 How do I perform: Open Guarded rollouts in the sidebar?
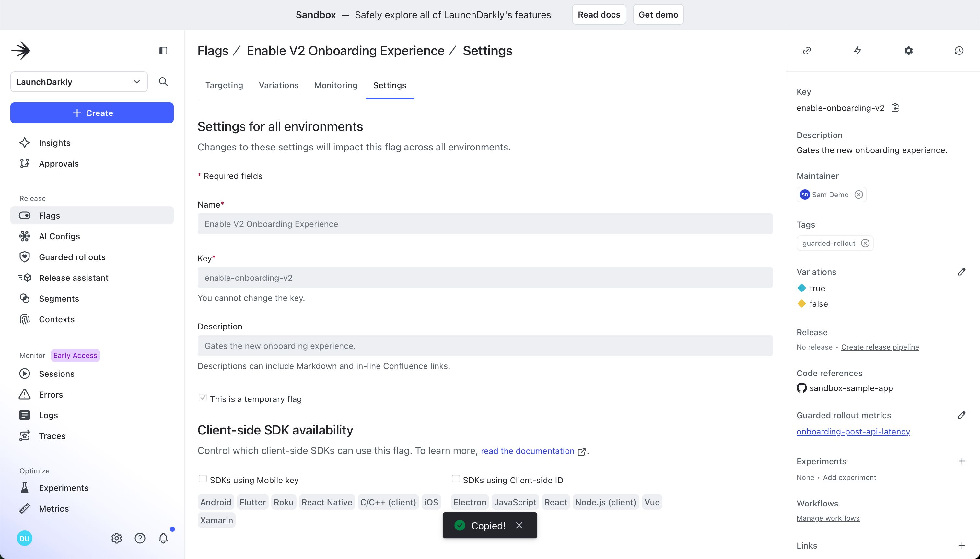pyautogui.click(x=92, y=257)
